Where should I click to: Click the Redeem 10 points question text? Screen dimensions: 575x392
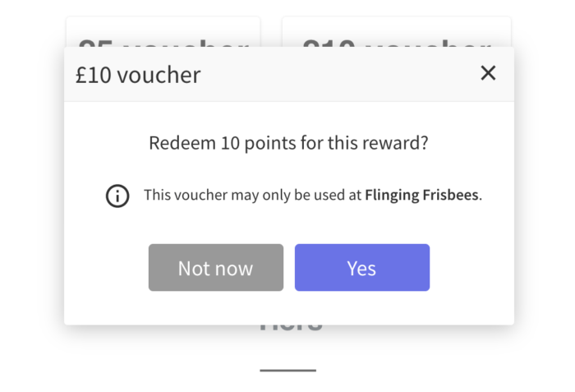coord(288,143)
